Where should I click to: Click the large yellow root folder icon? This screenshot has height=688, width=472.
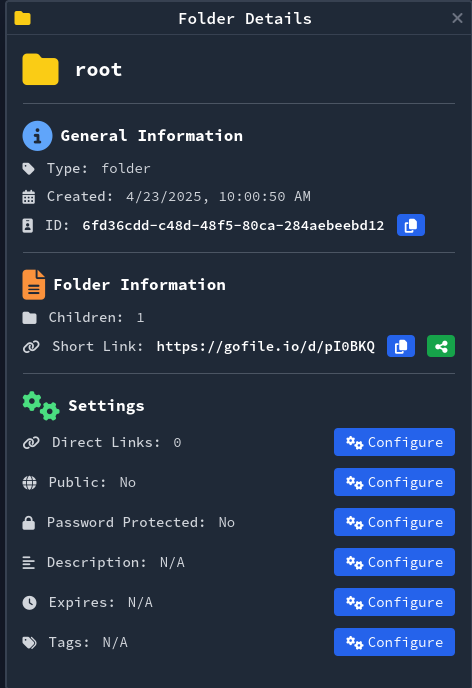[x=40, y=69]
